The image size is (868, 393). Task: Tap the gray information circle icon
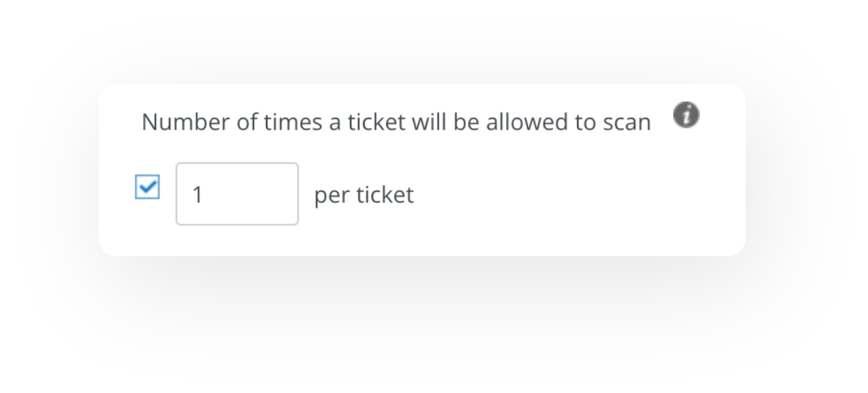click(686, 116)
